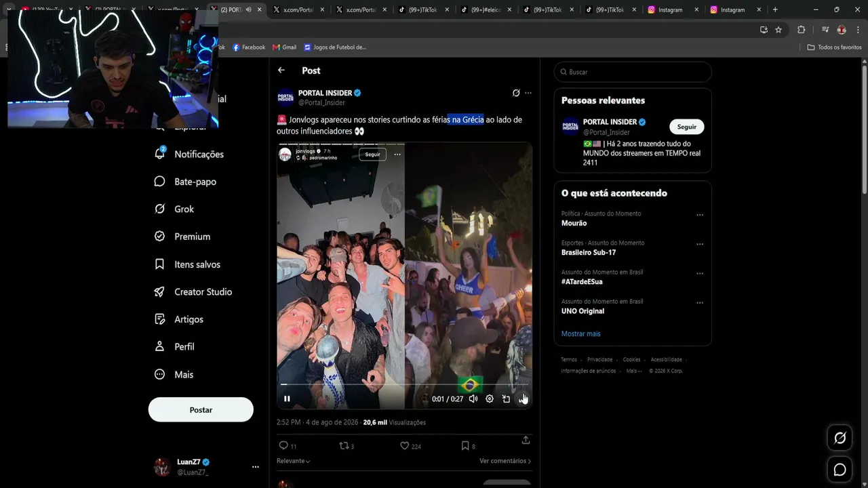This screenshot has width=868, height=488.
Task: Open Grok action icon on the post header
Action: tap(516, 93)
